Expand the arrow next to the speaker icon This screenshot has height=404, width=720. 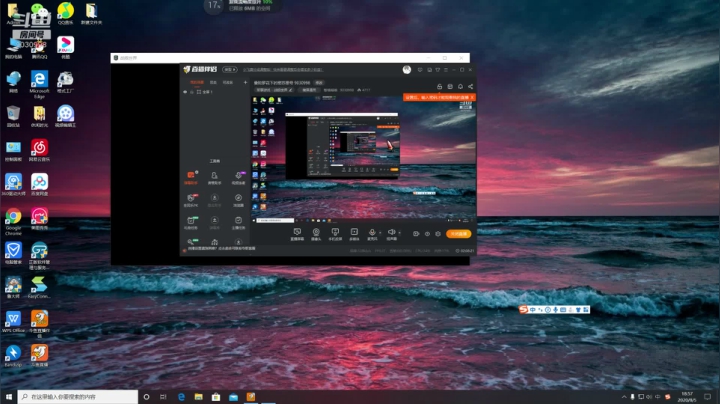pyautogui.click(x=399, y=233)
